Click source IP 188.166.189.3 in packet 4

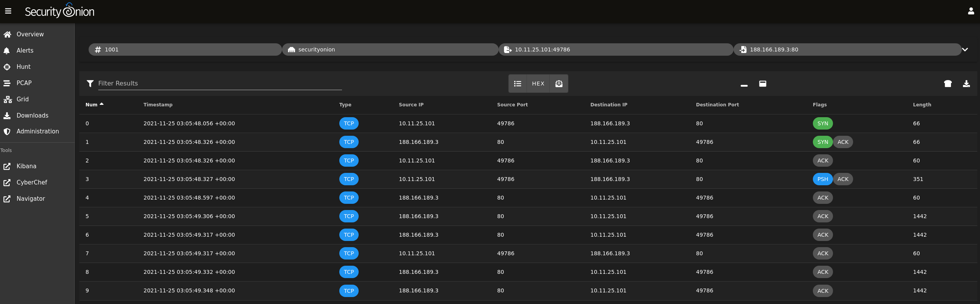tap(419, 198)
